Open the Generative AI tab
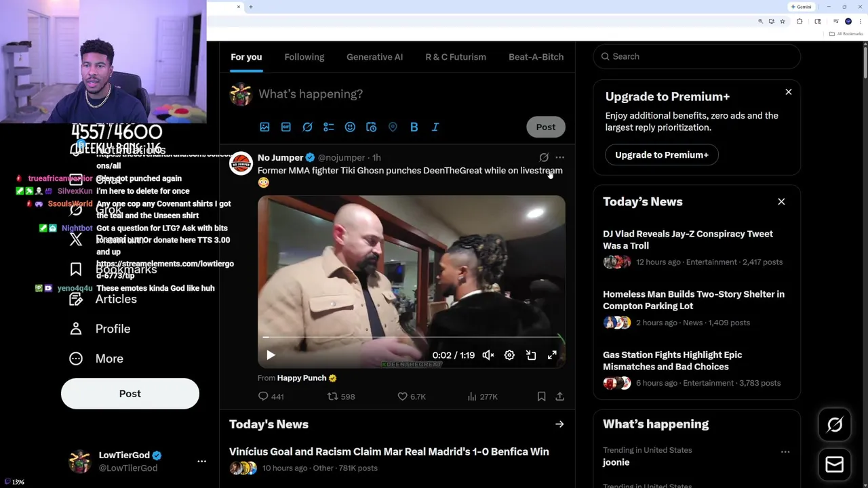 [374, 57]
